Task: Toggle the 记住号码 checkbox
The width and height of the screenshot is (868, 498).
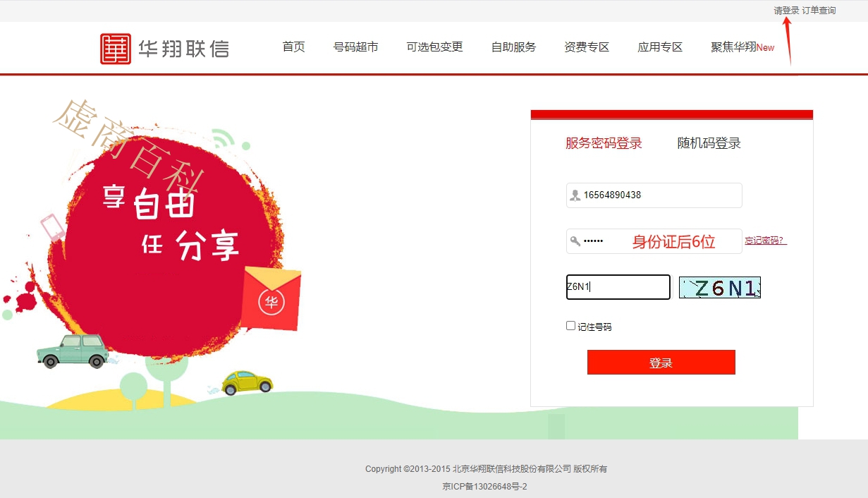Action: pos(571,326)
